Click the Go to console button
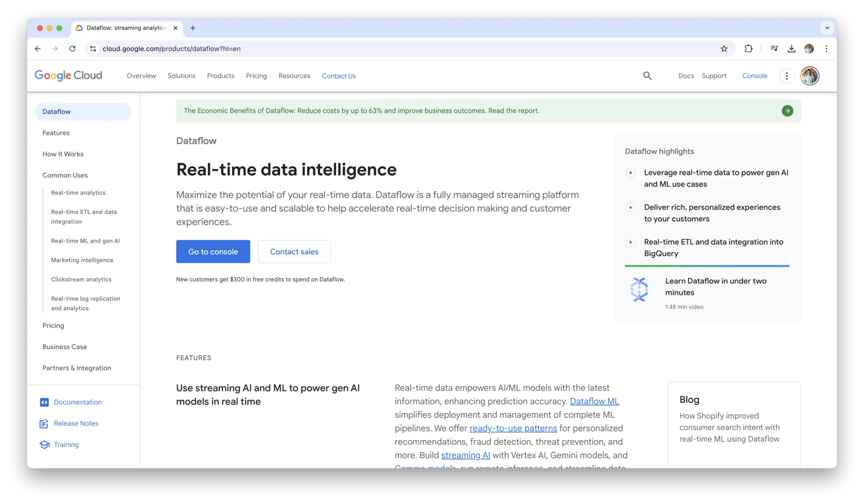The image size is (864, 504). coord(213,252)
